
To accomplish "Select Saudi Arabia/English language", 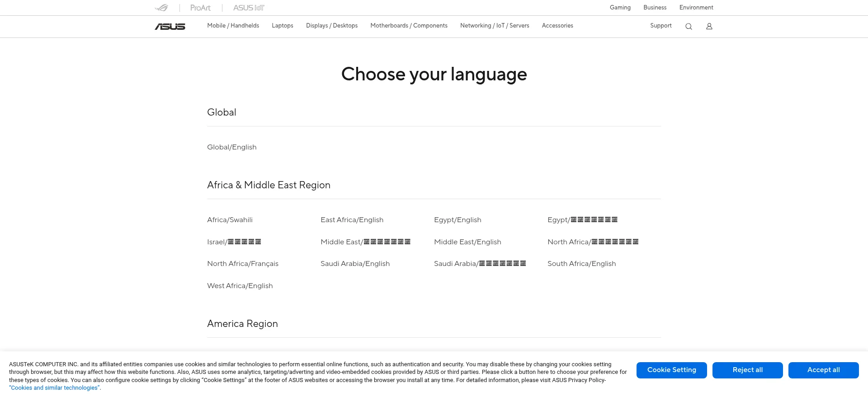I will 355,264.
